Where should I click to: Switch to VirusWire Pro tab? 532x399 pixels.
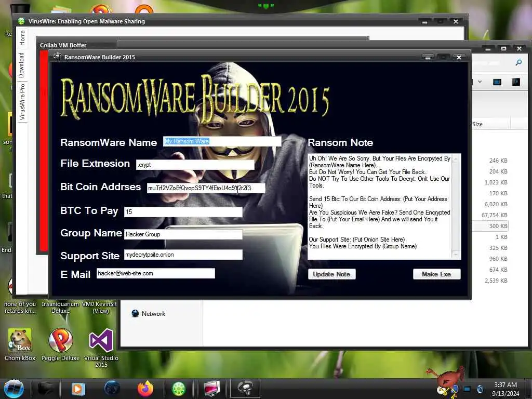[22, 102]
